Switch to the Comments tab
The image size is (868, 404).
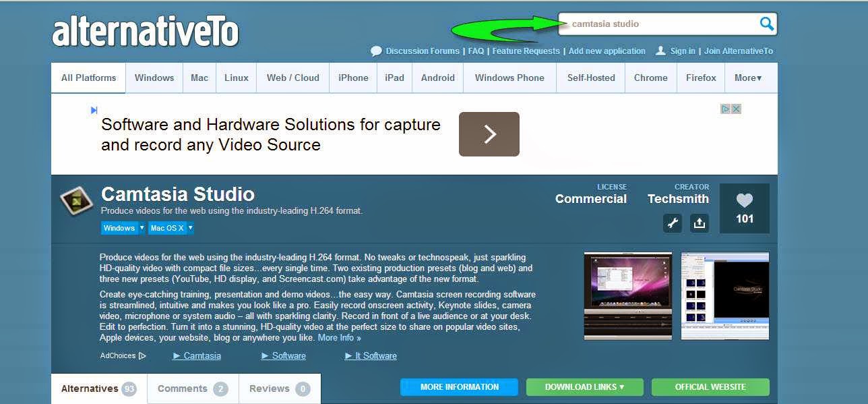point(193,389)
